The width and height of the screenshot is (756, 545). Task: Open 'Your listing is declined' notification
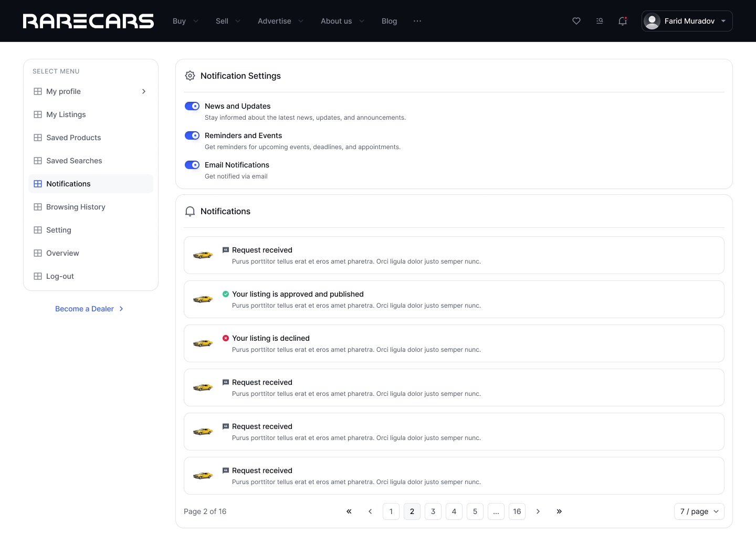click(x=454, y=343)
